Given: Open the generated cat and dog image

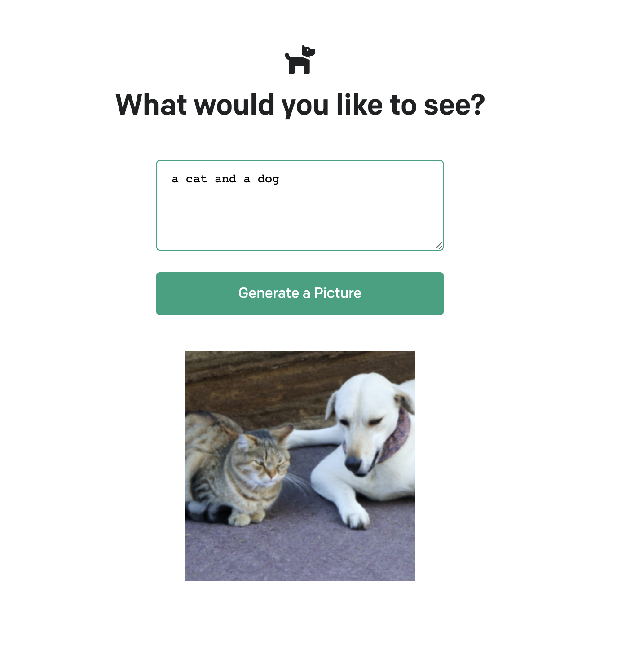Looking at the screenshot, I should (x=300, y=466).
